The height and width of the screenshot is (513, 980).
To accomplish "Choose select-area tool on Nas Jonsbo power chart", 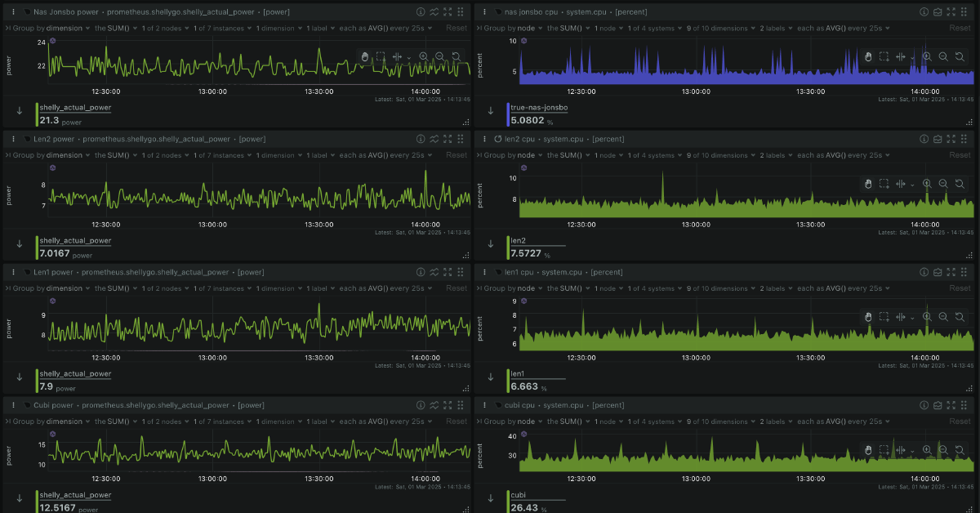I will (x=380, y=56).
